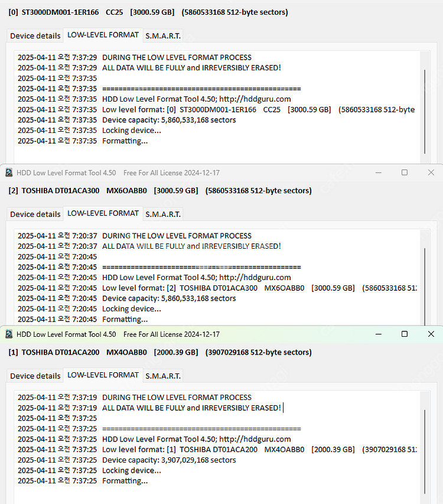Screen dimensions: 443x504
Task: Click 7:37:19 'DURING THE LOW LEVEL FORMAT PROCESS' line
Action: [x=135, y=398]
